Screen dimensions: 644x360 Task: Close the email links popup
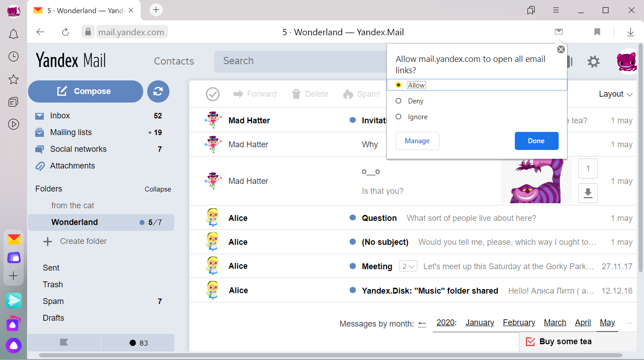[561, 49]
